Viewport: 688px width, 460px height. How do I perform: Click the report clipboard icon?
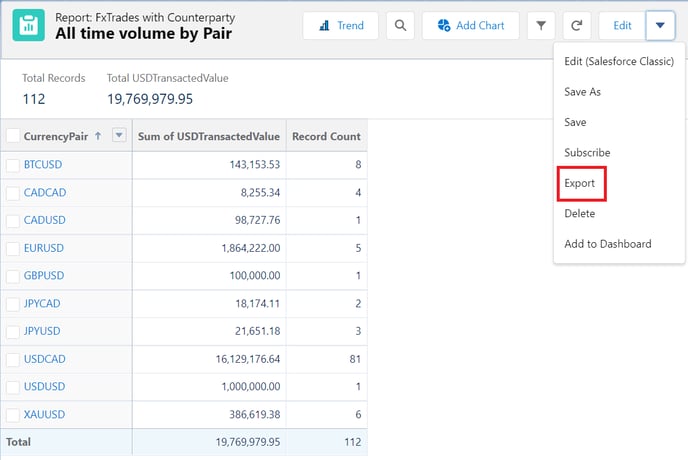coord(28,26)
